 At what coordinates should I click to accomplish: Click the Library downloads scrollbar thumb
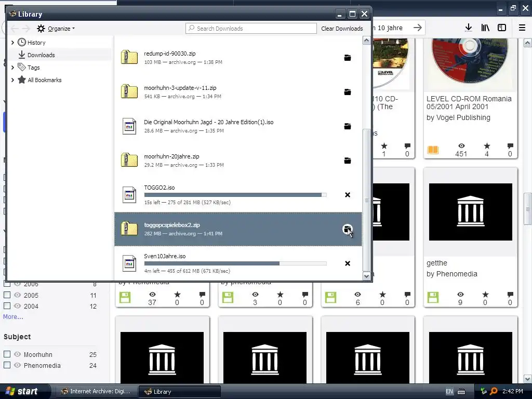pos(366,200)
